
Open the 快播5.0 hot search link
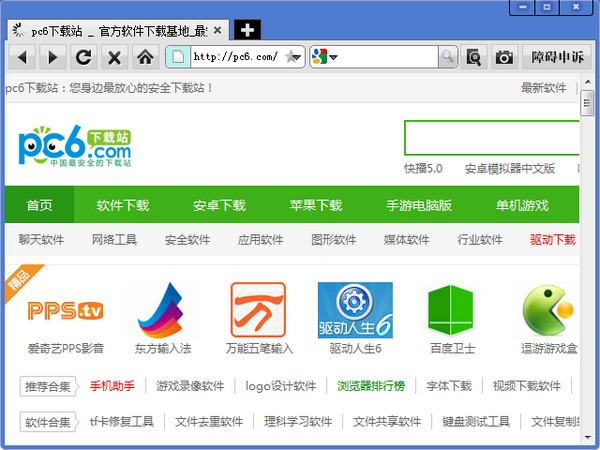[x=423, y=168]
